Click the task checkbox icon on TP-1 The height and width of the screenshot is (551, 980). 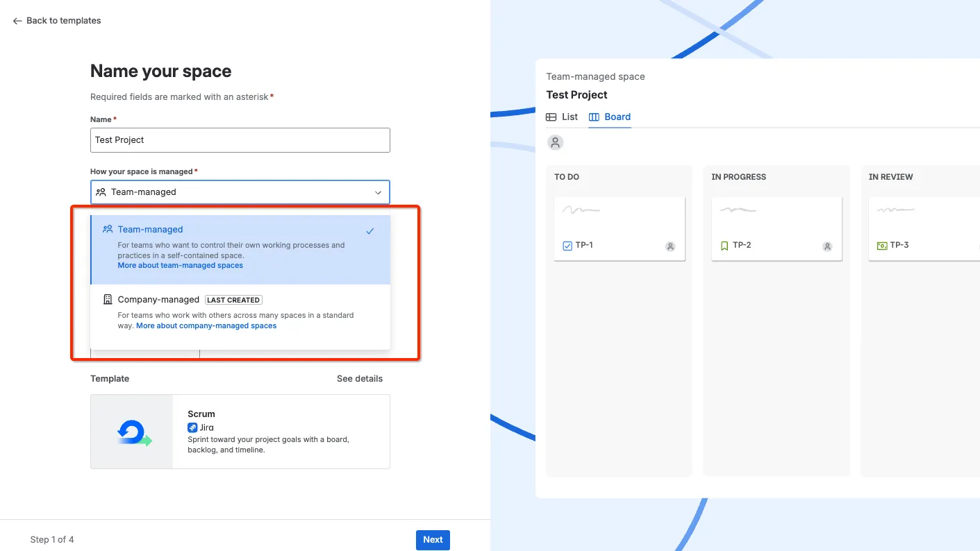567,246
